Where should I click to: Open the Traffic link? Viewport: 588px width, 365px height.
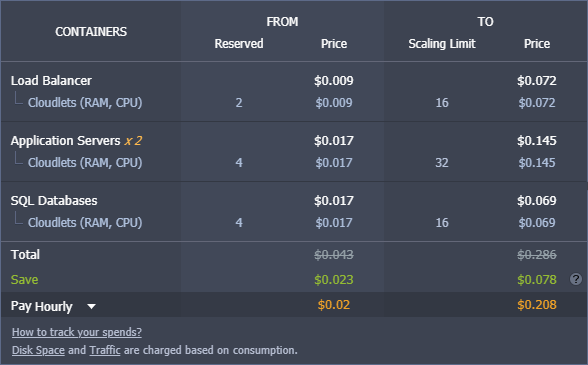[x=105, y=350]
